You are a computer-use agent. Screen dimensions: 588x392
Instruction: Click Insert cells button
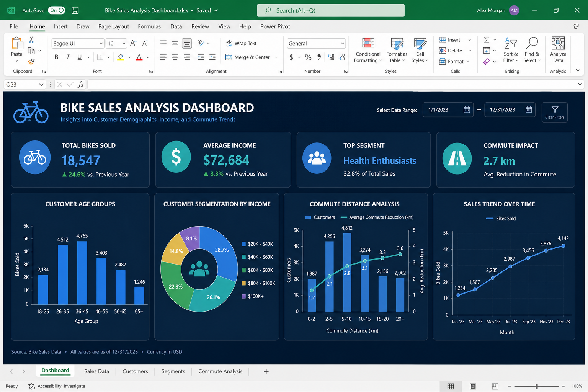click(450, 40)
